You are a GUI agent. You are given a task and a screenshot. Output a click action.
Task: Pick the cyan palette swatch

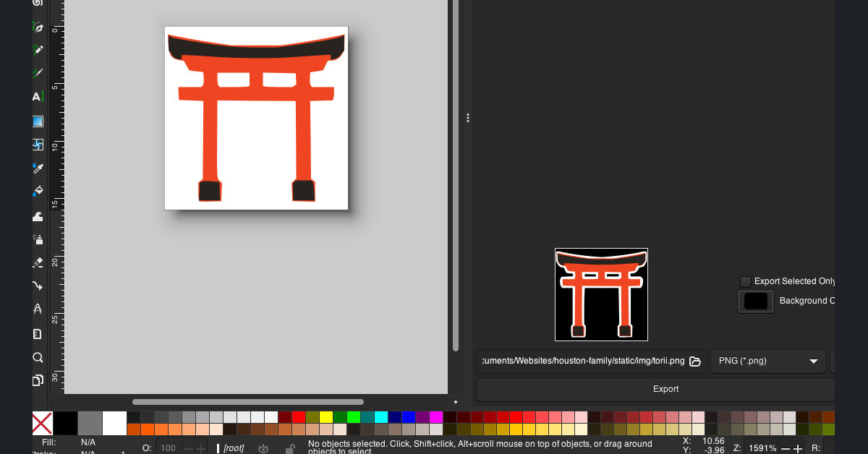tap(381, 417)
